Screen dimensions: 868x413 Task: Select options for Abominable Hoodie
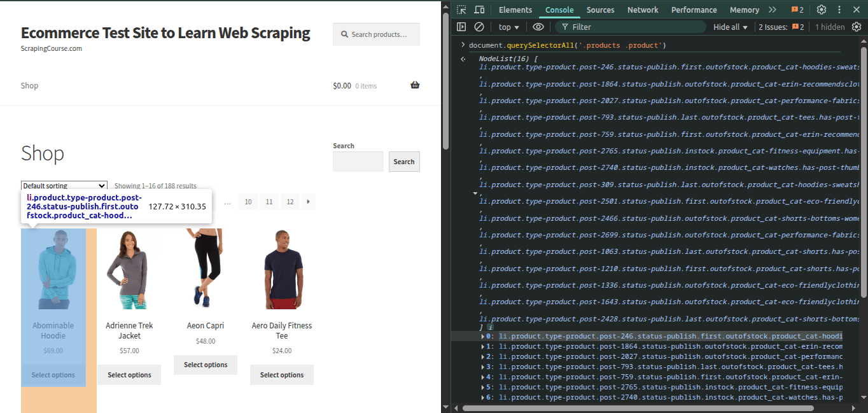[53, 375]
